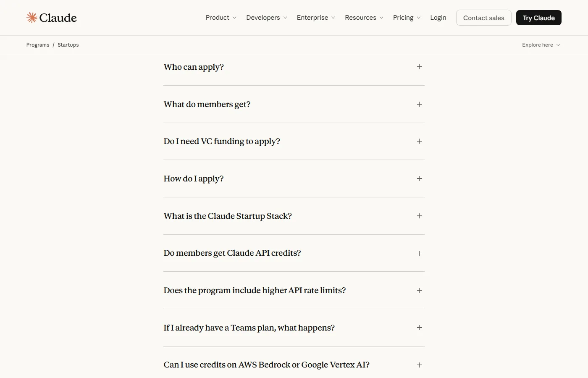The image size is (588, 378).
Task: Click plus icon for Claude Startup Stack question
Action: 419,216
